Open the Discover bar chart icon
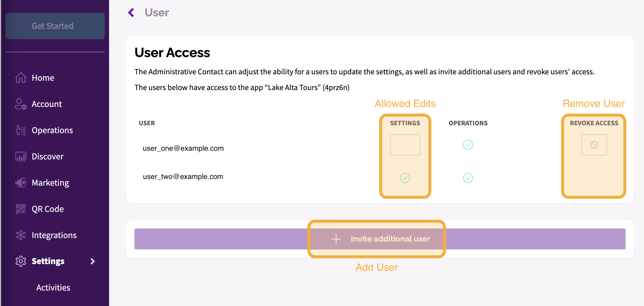This screenshot has height=306, width=644. click(21, 156)
